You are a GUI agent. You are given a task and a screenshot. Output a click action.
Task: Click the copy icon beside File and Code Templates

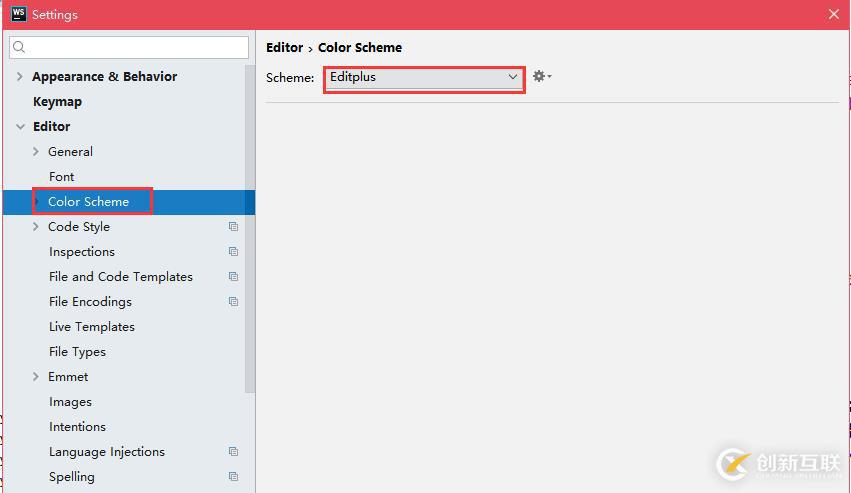pyautogui.click(x=233, y=276)
